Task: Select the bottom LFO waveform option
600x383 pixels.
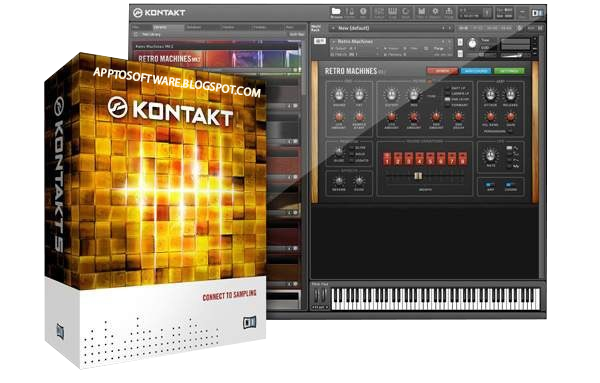Action: point(509,166)
